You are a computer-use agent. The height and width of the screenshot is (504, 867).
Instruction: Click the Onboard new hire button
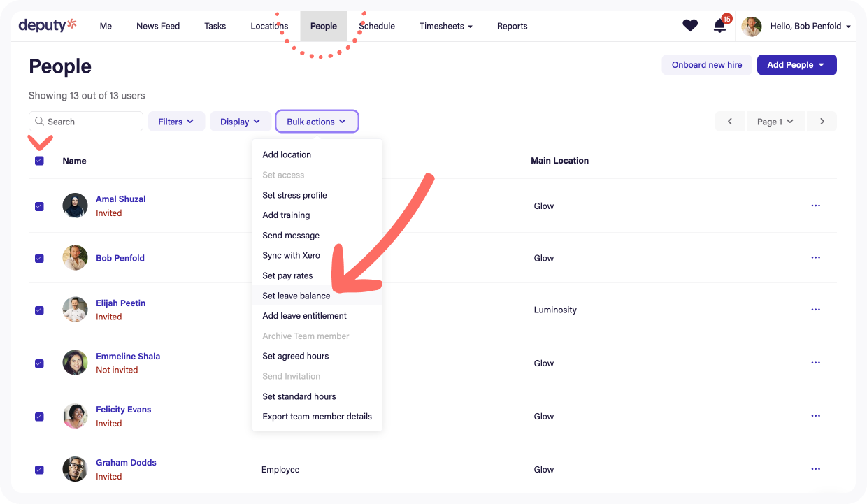706,65
